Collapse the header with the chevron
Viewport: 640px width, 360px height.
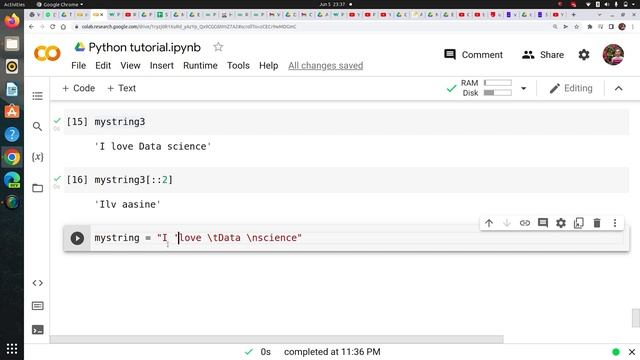pos(618,89)
